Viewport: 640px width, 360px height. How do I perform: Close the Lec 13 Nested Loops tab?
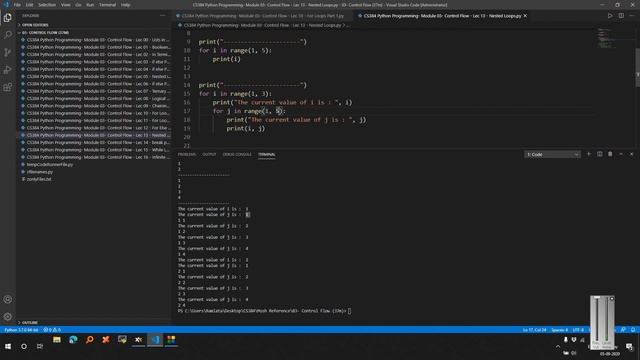(x=525, y=16)
